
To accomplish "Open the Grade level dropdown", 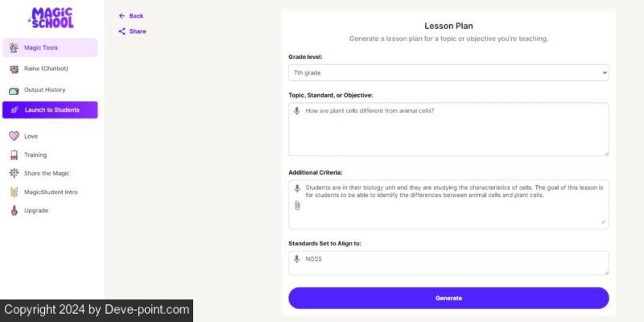I will coord(448,72).
